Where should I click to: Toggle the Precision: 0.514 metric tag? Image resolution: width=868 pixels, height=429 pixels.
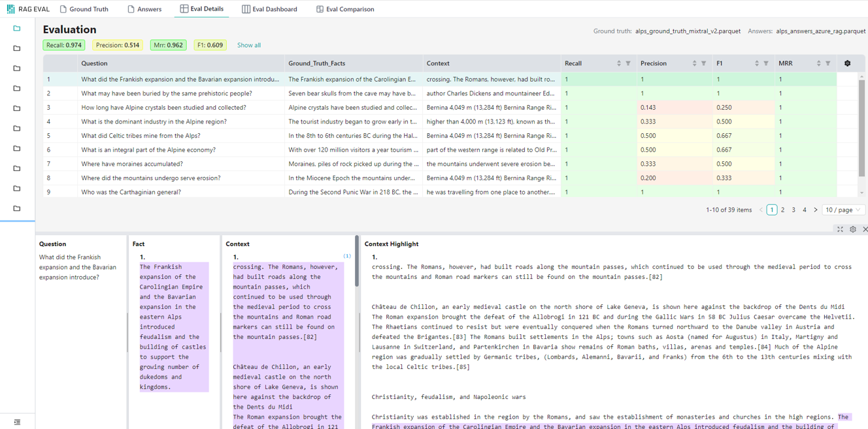point(117,45)
